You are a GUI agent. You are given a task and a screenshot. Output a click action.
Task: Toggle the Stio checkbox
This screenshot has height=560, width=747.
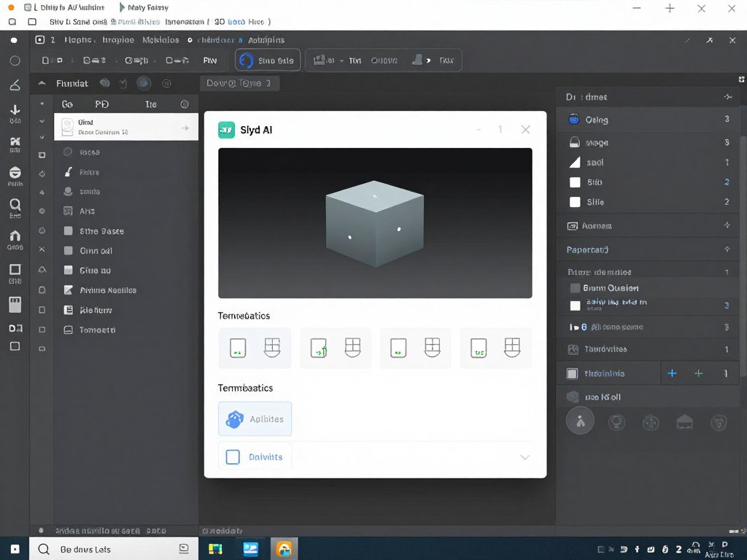575,182
